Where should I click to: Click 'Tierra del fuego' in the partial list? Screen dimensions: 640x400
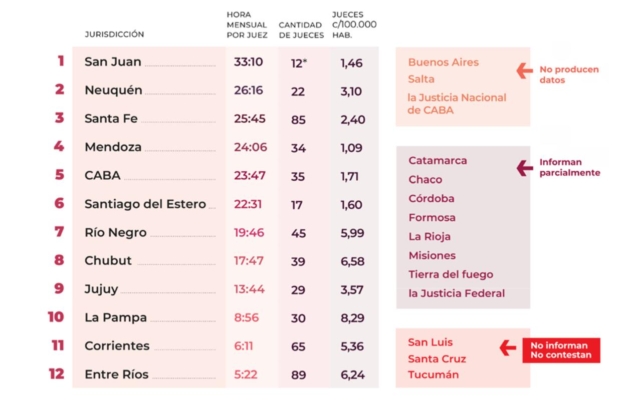[x=450, y=274]
